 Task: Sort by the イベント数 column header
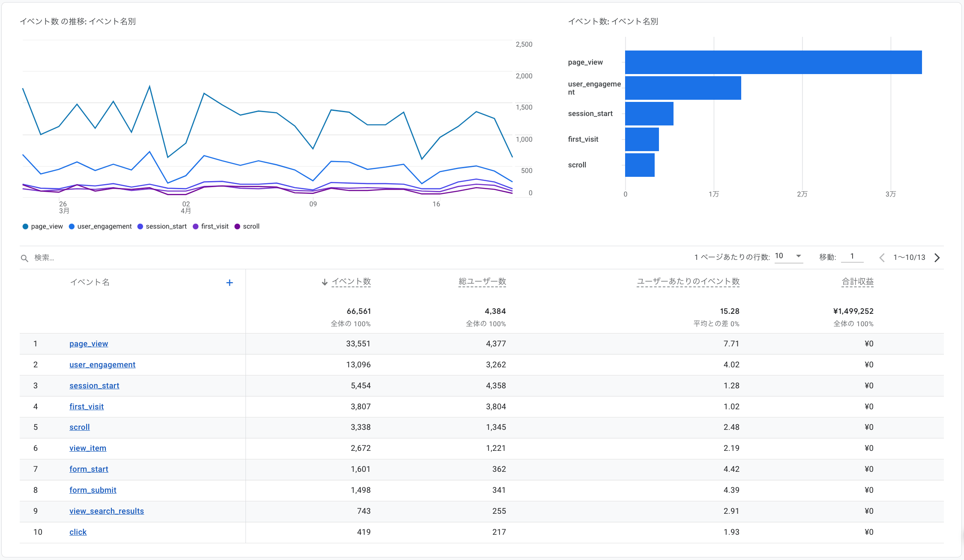click(x=351, y=282)
